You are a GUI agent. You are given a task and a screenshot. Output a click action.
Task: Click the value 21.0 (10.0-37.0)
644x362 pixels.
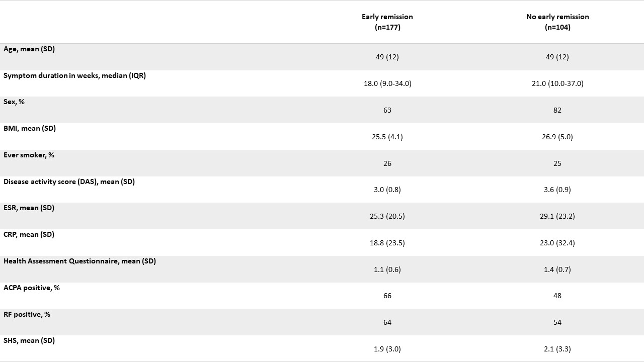pos(557,83)
